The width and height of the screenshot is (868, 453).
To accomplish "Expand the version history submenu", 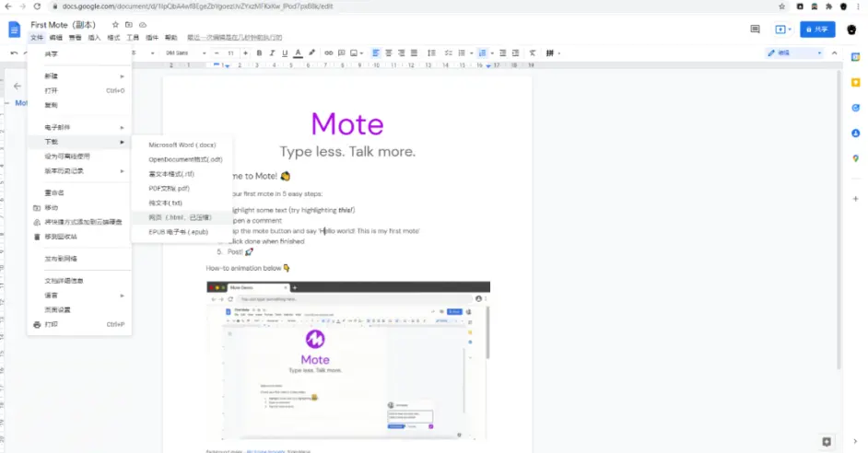I will [79, 171].
